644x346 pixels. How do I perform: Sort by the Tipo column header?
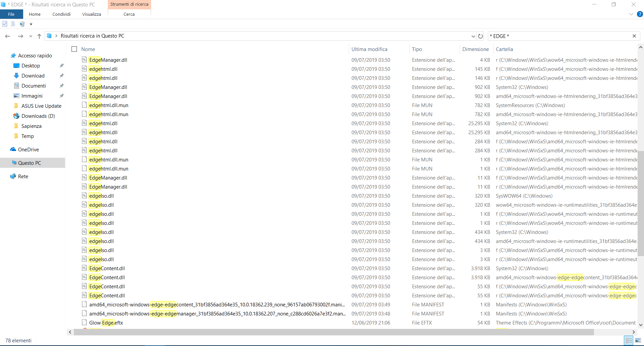coord(417,49)
